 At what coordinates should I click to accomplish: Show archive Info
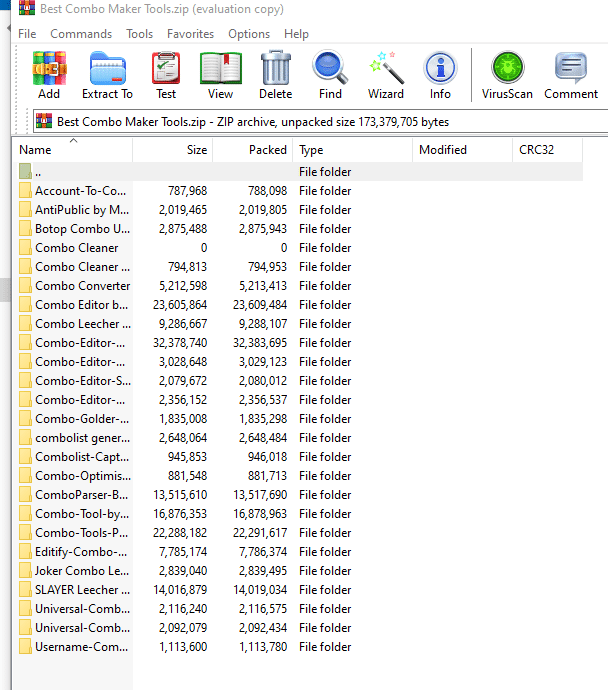(440, 75)
